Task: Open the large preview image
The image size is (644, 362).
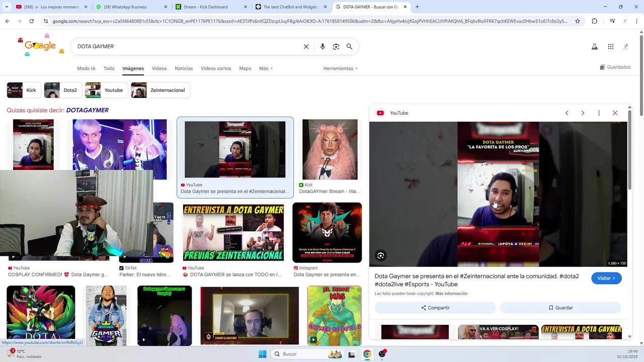Action: click(498, 194)
